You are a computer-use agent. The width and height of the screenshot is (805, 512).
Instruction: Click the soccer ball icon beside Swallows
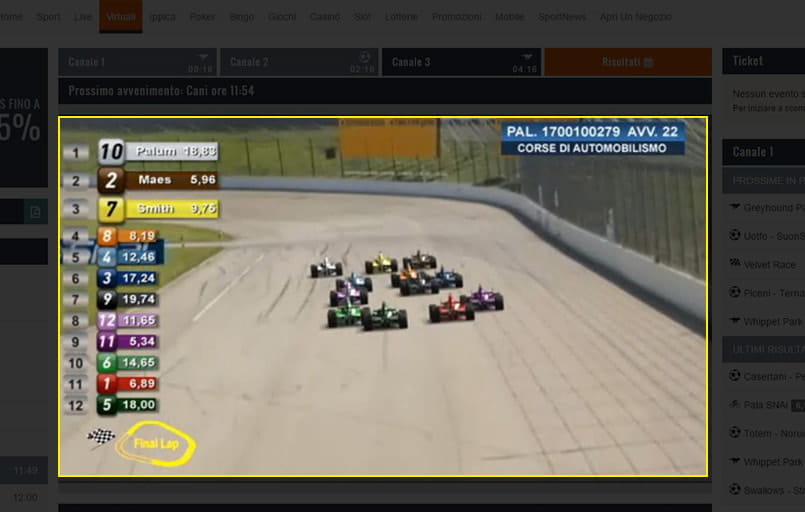point(735,490)
